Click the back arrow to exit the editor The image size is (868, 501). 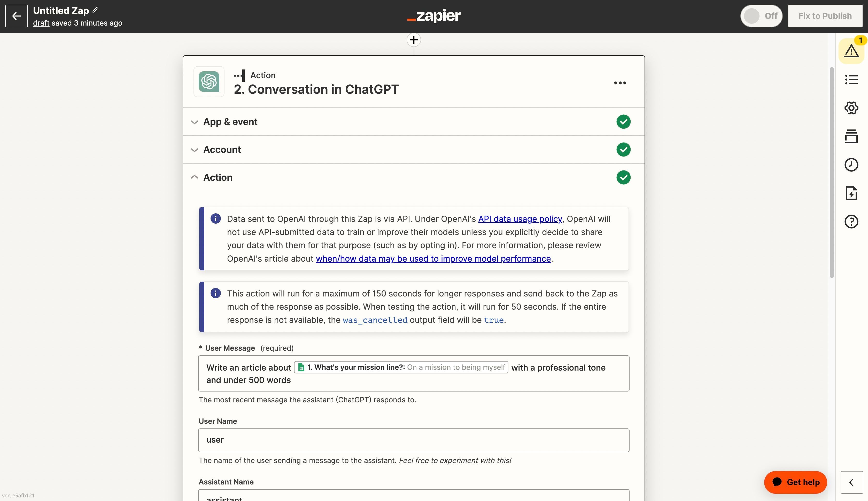coord(16,16)
